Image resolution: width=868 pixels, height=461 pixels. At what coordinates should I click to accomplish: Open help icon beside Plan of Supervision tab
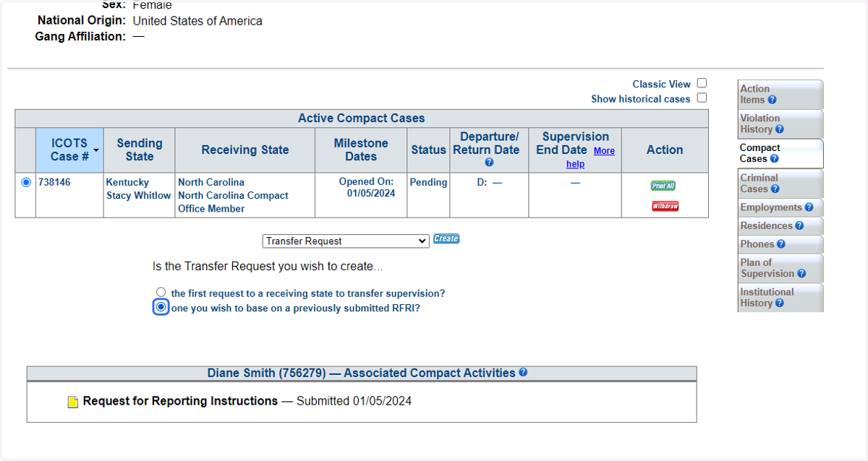[x=801, y=274]
